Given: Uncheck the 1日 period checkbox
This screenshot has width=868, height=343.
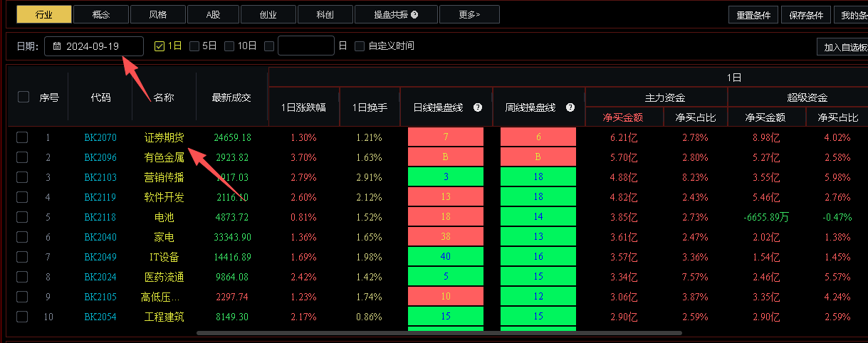Looking at the screenshot, I should tap(160, 46).
